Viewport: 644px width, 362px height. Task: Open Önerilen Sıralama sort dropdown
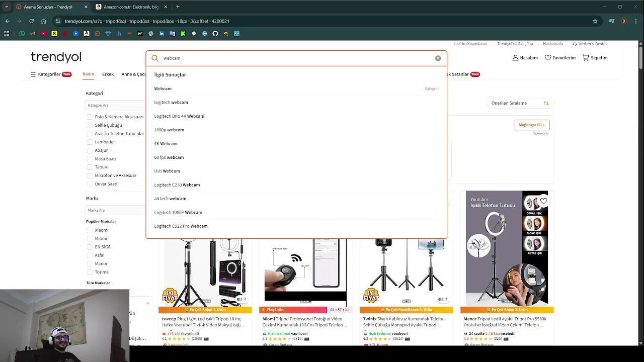[519, 103]
